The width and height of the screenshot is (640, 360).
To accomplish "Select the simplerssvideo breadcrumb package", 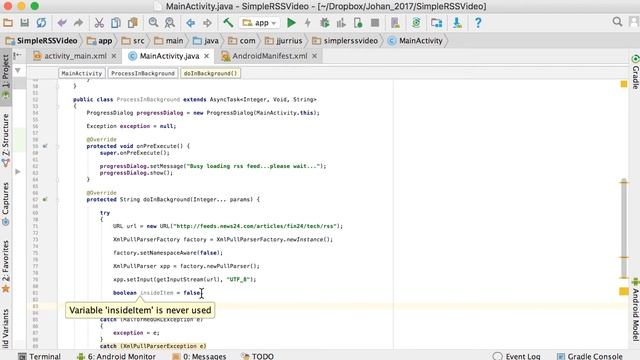I will click(x=345, y=41).
